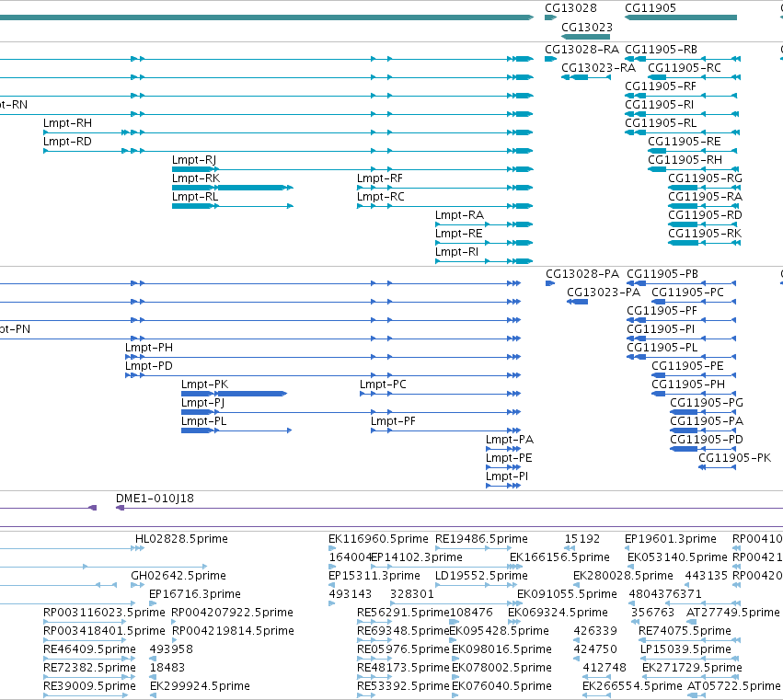Select protein Lmpt-PJ

pos(202,404)
